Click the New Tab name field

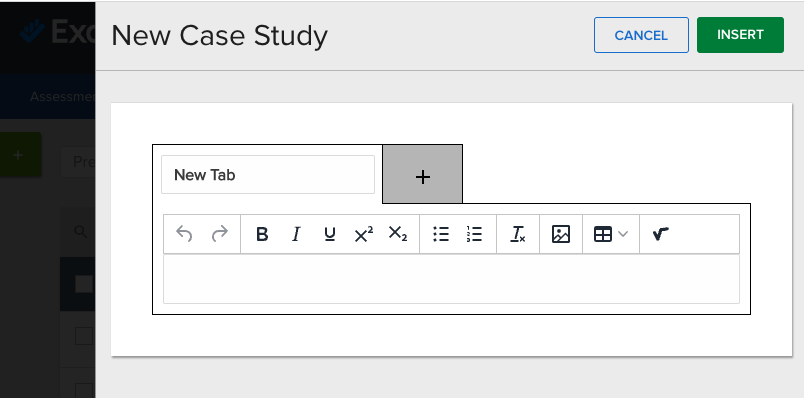[x=268, y=174]
